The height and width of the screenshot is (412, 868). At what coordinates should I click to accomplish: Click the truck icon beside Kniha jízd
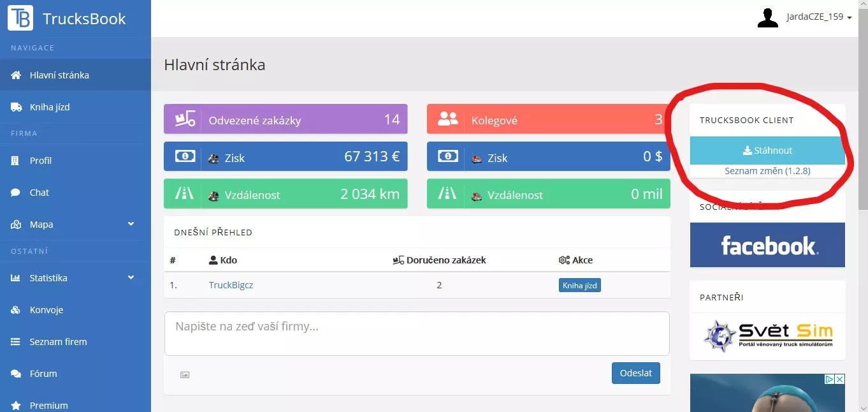click(16, 107)
